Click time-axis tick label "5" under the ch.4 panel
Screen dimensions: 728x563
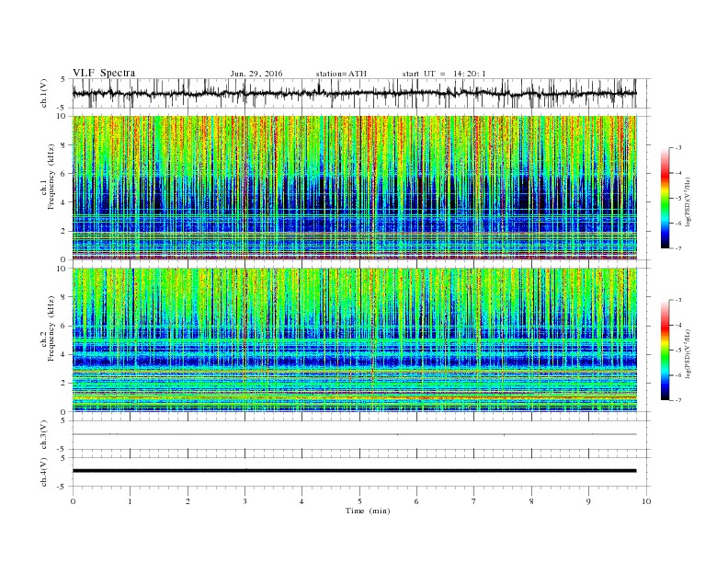point(359,501)
